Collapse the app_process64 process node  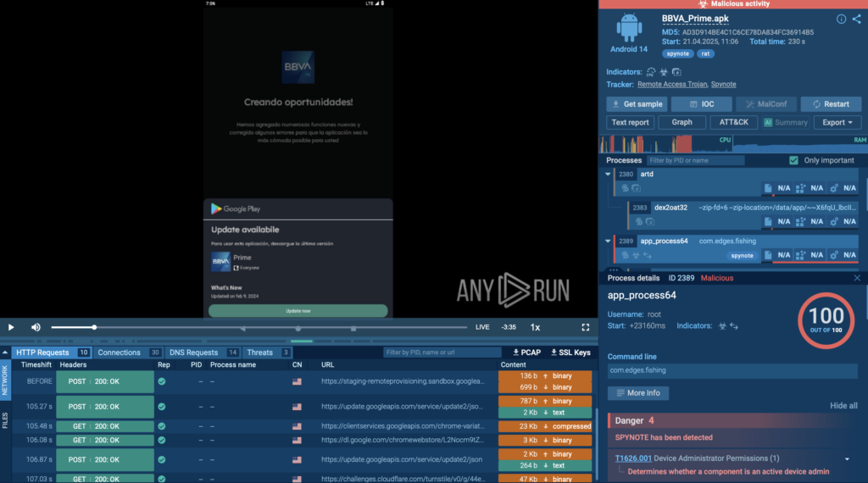pos(609,241)
